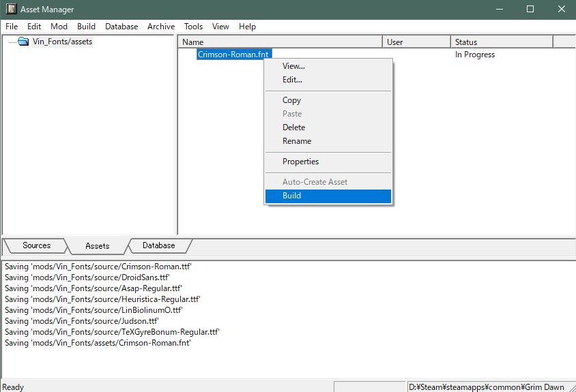Viewport: 576px width, 392px height.
Task: Click Copy in the context menu
Action: [x=291, y=100]
